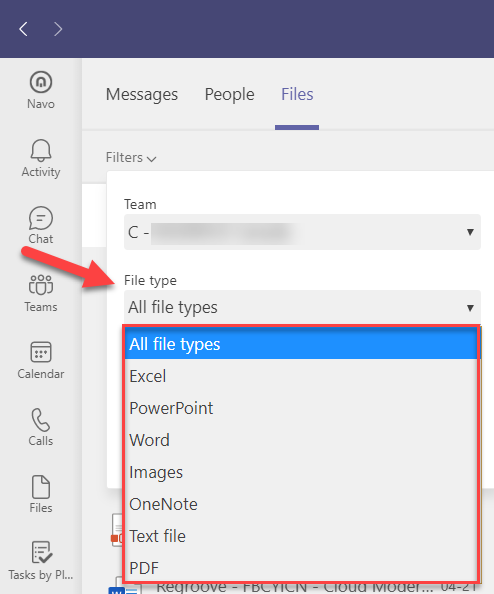The image size is (494, 594).
Task: Open the Tasks by Planner app
Action: pyautogui.click(x=41, y=561)
